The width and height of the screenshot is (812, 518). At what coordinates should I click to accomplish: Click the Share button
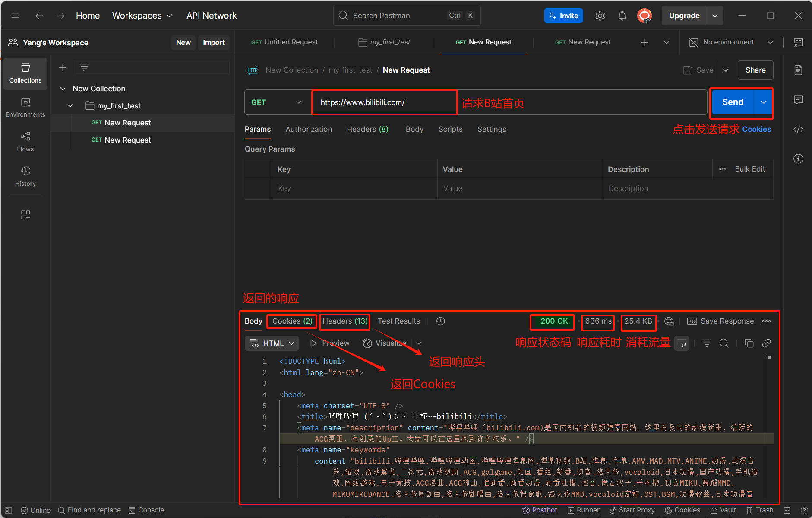tap(755, 70)
